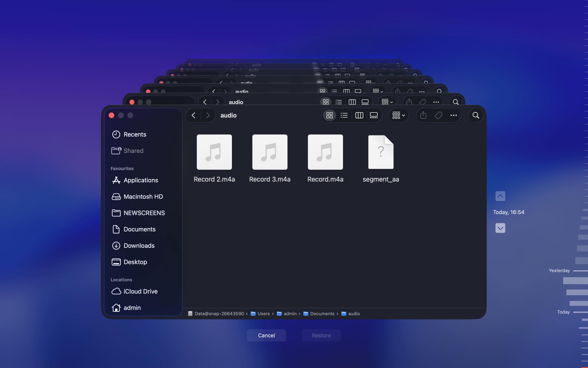Select the Record.m4a file icon
This screenshot has height=368, width=588.
325,152
